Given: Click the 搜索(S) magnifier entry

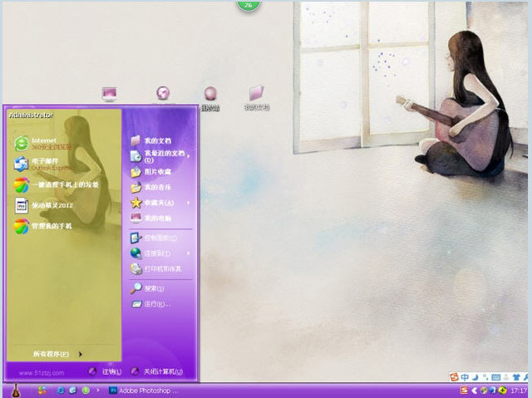Looking at the screenshot, I should click(148, 288).
